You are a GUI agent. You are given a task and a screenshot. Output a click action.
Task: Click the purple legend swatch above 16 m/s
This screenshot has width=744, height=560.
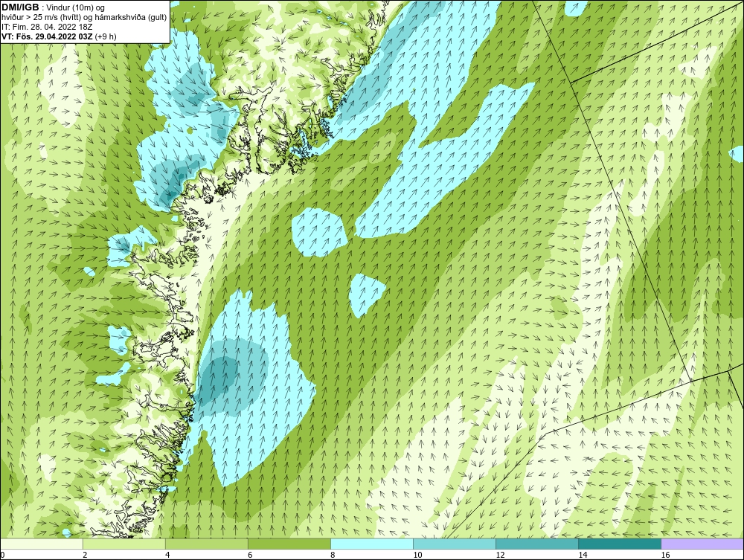click(x=702, y=544)
